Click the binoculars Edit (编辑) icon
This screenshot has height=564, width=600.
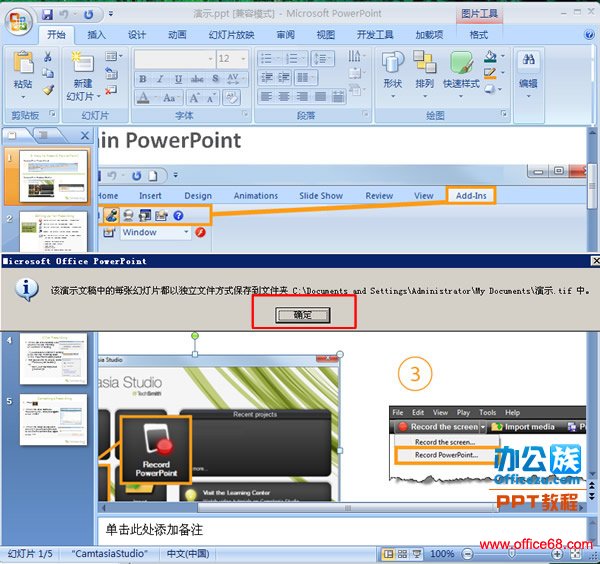point(528,59)
